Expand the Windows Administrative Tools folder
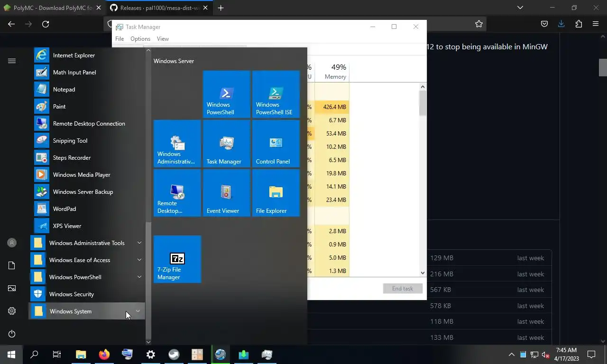Viewport: 607px width, 364px height. pos(88,243)
